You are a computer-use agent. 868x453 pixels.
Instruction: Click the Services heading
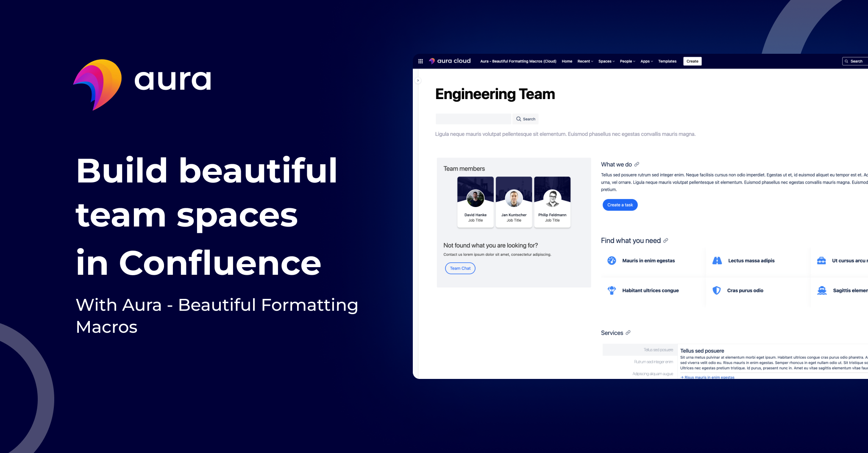612,333
